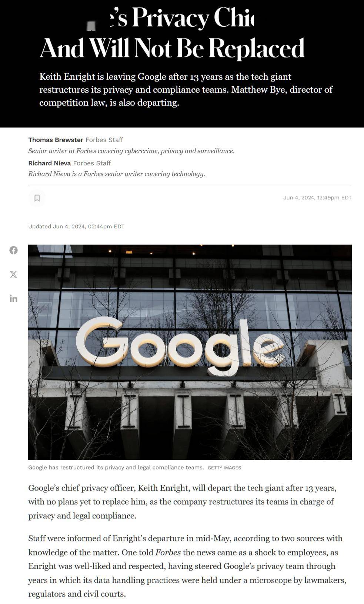
Task: Open the Google building photo
Action: click(x=190, y=352)
